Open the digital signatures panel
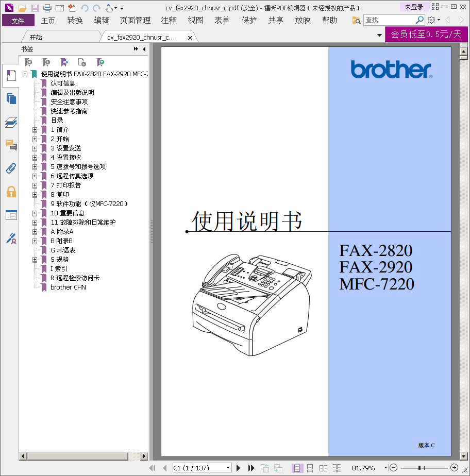Screen dimensions: 470x476 pyautogui.click(x=11, y=239)
